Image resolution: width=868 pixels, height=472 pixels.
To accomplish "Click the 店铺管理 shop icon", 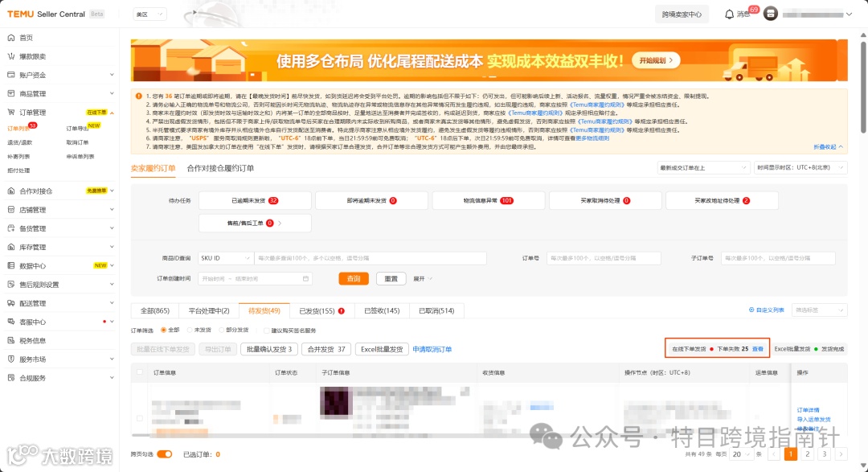I will 11,210.
